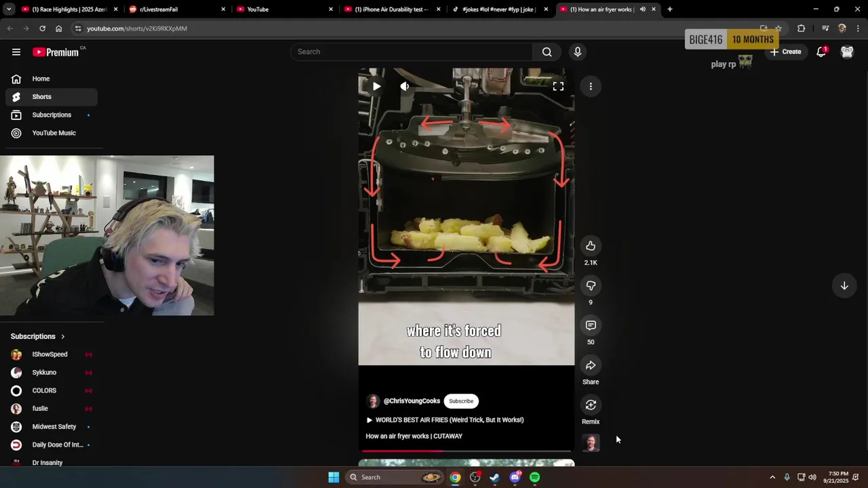Open Midwest Safety channel subscription
Screen dimensions: 868x488
(x=52, y=427)
